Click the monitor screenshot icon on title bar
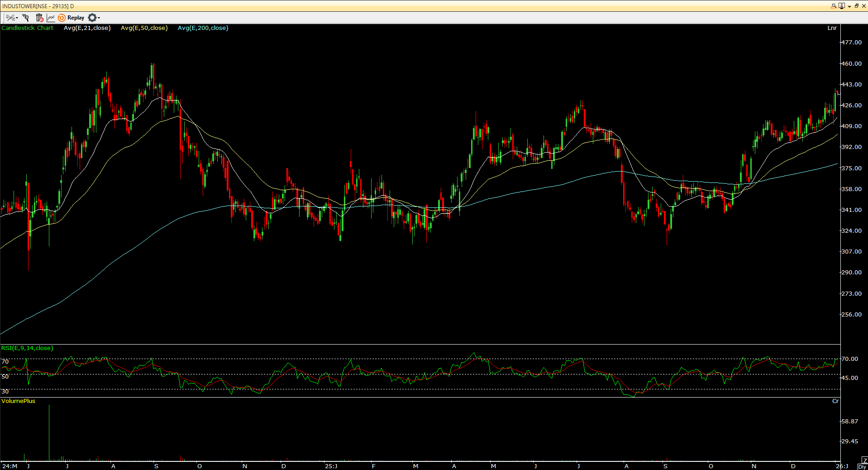This screenshot has height=470, width=868. click(842, 6)
